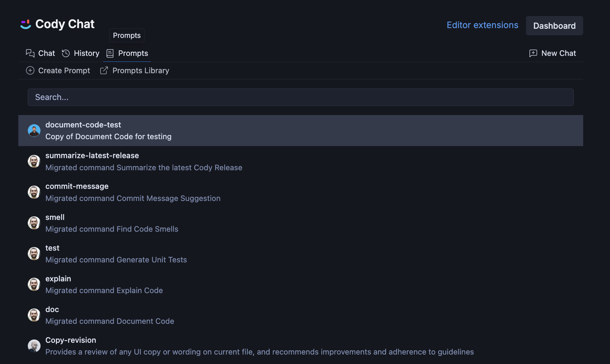The height and width of the screenshot is (364, 610).
Task: Focus the prompt Search field
Action: point(301,97)
